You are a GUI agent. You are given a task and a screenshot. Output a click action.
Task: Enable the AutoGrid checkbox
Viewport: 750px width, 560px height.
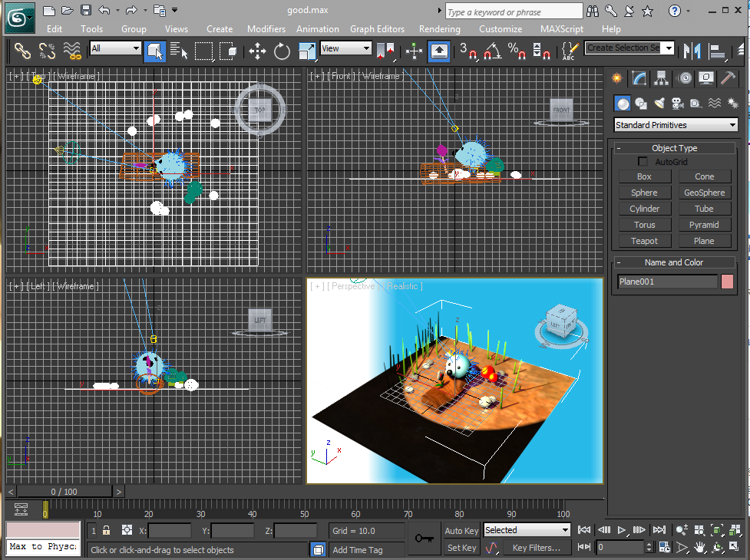(643, 162)
